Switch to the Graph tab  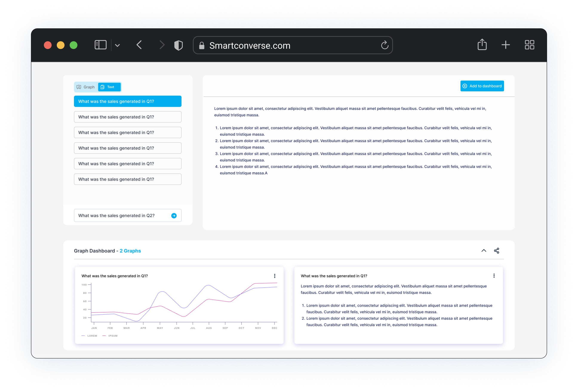pos(86,87)
